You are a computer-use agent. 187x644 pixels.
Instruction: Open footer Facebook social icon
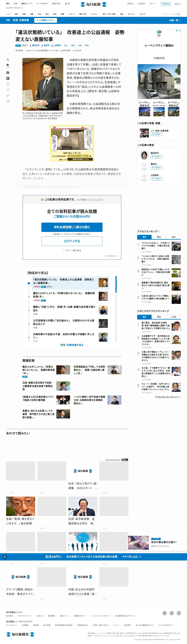[x=172, y=613]
